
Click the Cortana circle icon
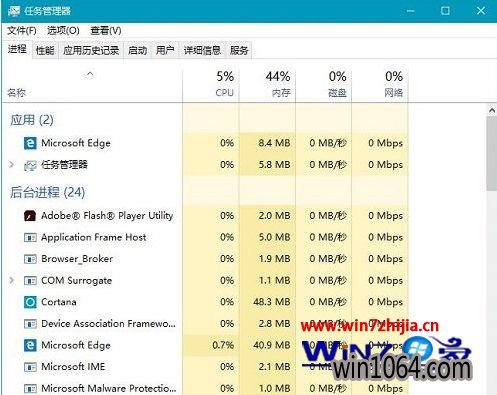point(30,302)
